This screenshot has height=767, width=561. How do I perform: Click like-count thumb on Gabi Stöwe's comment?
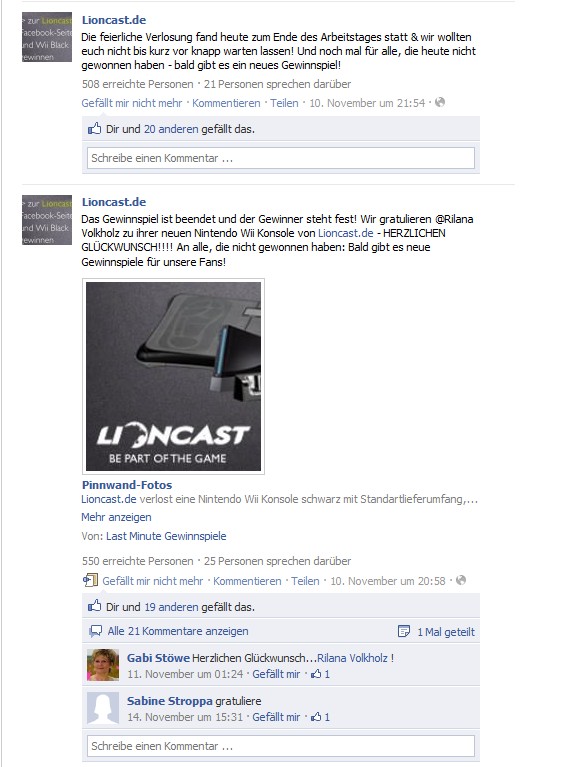pos(316,674)
